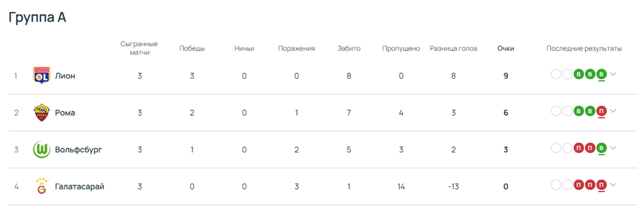Click the Вольфсбург club logo
Screen dimensions: 644x215
(x=41, y=149)
